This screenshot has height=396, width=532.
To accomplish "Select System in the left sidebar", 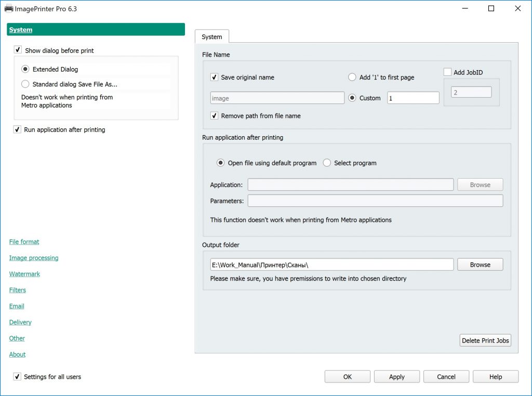I will 20,30.
